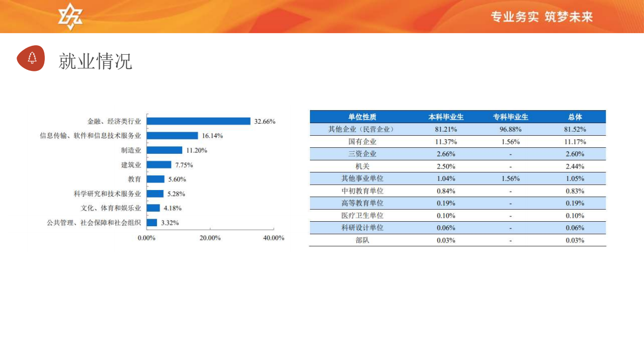Click the red tree icon beside the title
This screenshot has width=644, height=362.
[31, 58]
